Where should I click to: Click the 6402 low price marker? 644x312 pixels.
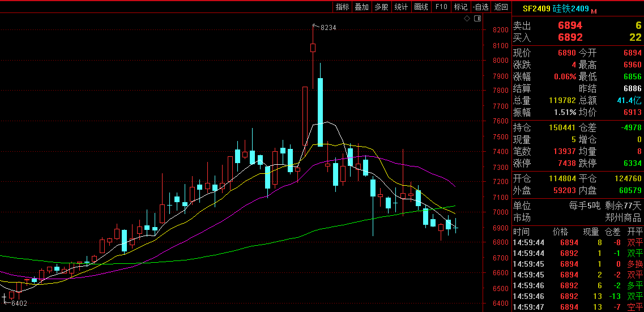tap(19, 303)
